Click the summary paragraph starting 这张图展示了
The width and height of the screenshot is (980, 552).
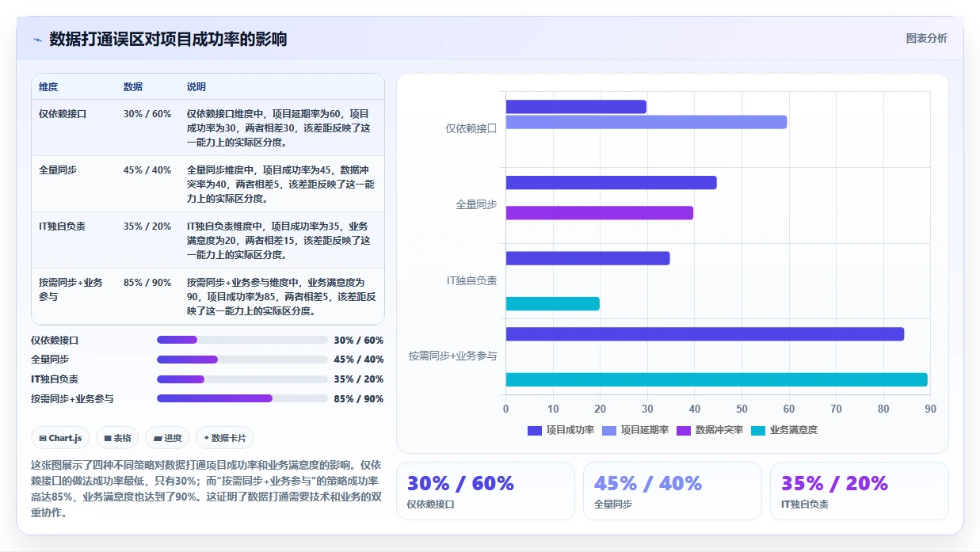pos(207,489)
